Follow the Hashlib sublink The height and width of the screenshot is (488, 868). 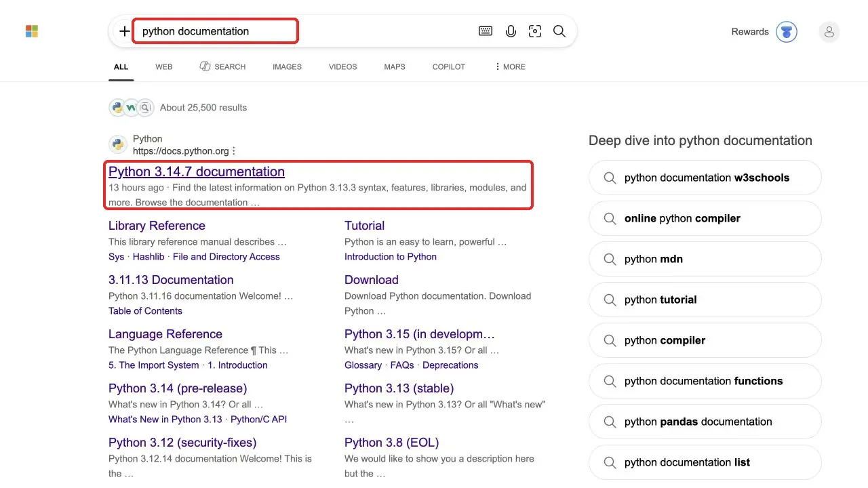(149, 257)
